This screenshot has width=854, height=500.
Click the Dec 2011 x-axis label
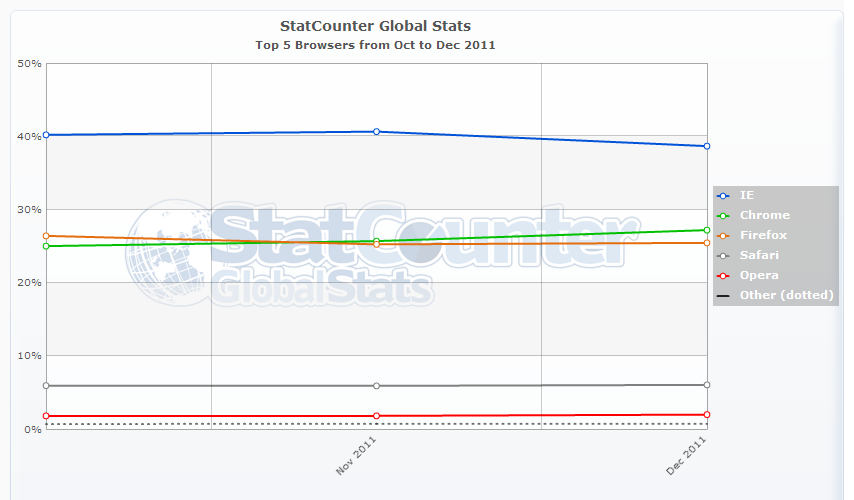point(687,457)
